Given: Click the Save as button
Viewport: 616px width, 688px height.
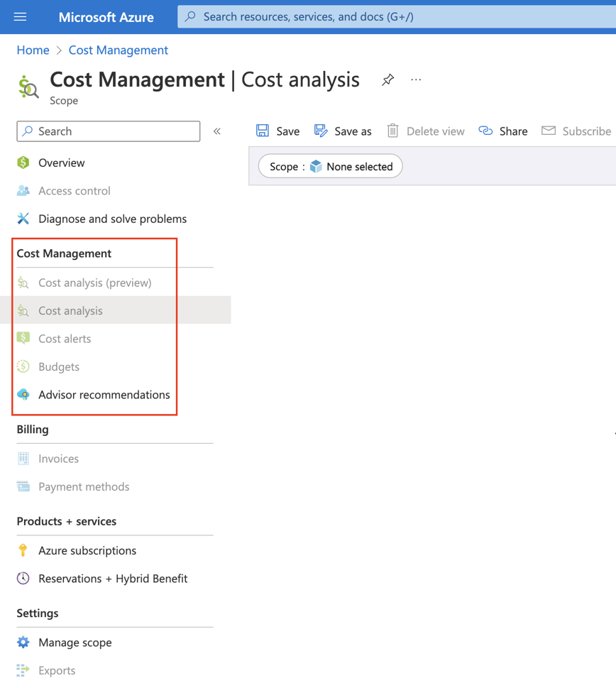Looking at the screenshot, I should [x=343, y=131].
